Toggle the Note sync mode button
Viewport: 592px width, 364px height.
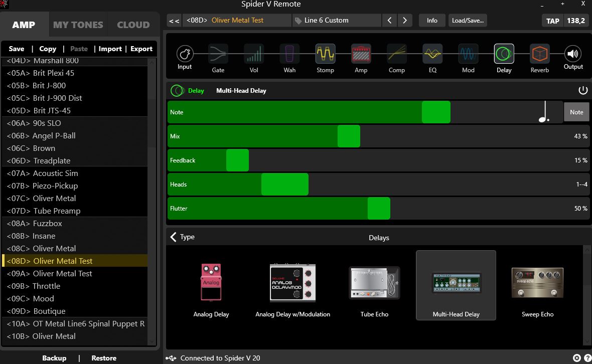[x=576, y=112]
